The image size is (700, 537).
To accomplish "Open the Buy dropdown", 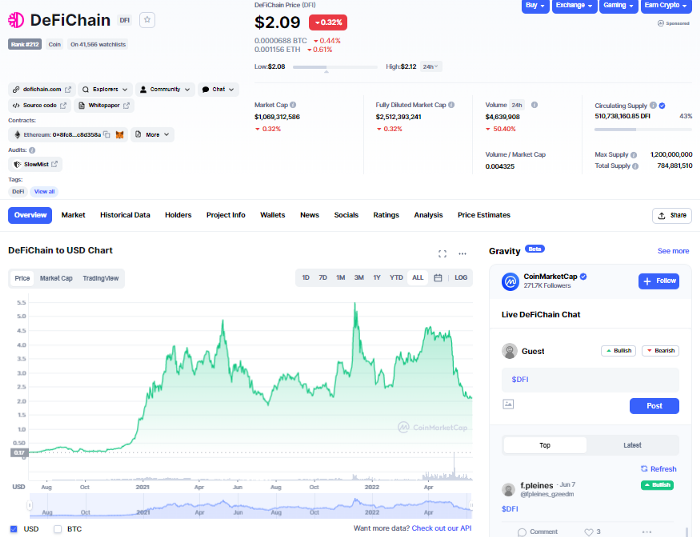I will pos(535,5).
